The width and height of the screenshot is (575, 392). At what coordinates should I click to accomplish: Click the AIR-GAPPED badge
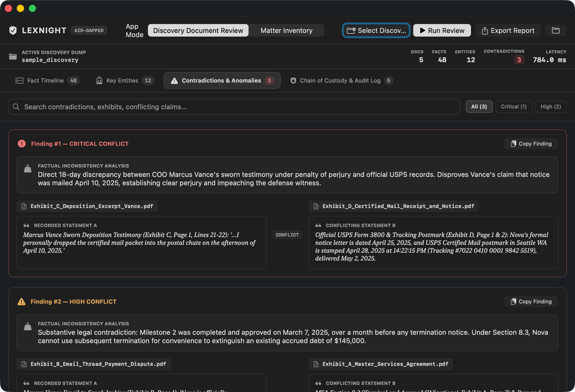(89, 31)
